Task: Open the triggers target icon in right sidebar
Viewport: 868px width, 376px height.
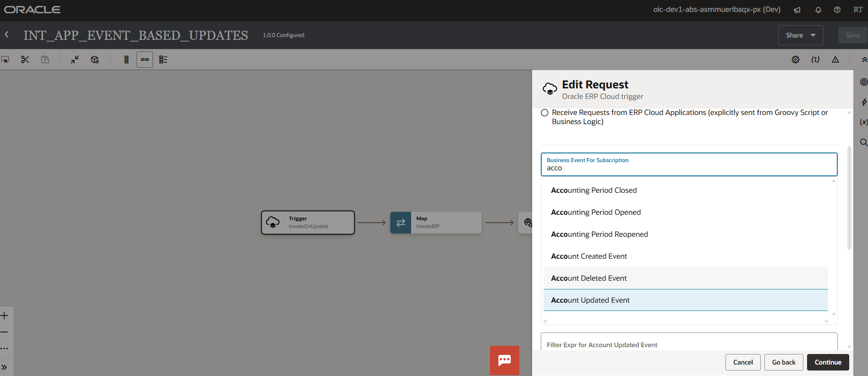Action: point(864,82)
